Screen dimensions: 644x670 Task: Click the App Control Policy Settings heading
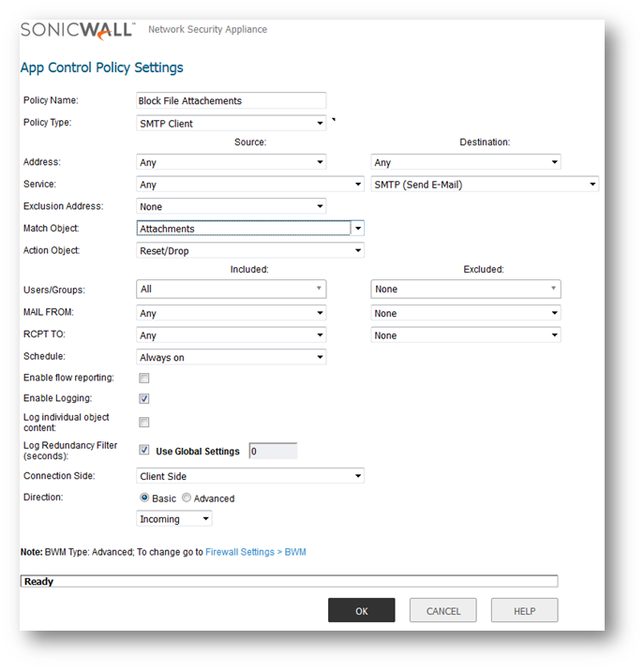coord(101,67)
